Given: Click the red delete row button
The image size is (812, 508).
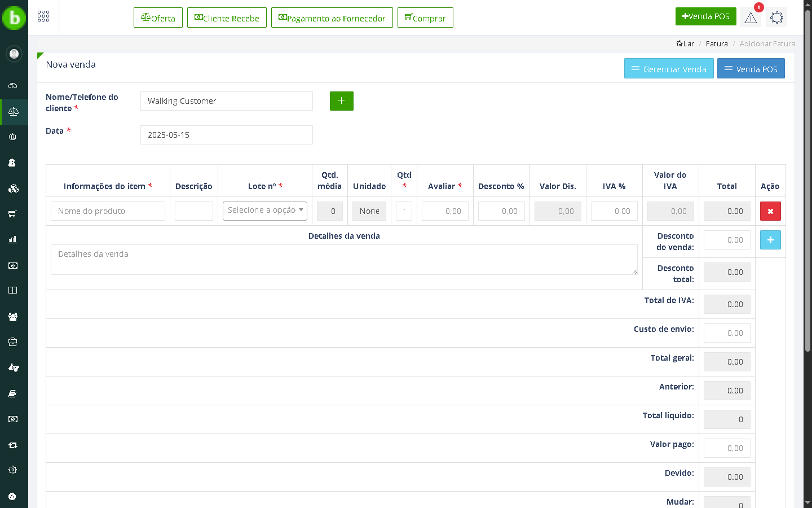Looking at the screenshot, I should (x=770, y=211).
